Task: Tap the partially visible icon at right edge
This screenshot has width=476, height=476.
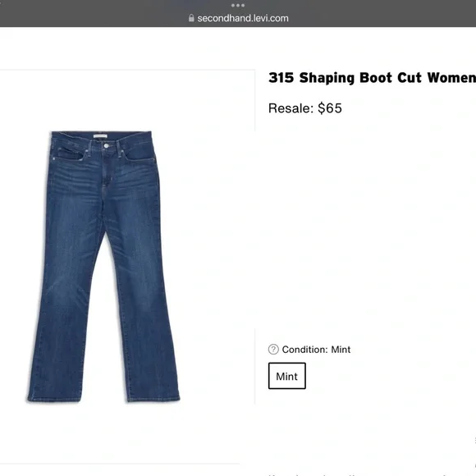Action: 474,440
